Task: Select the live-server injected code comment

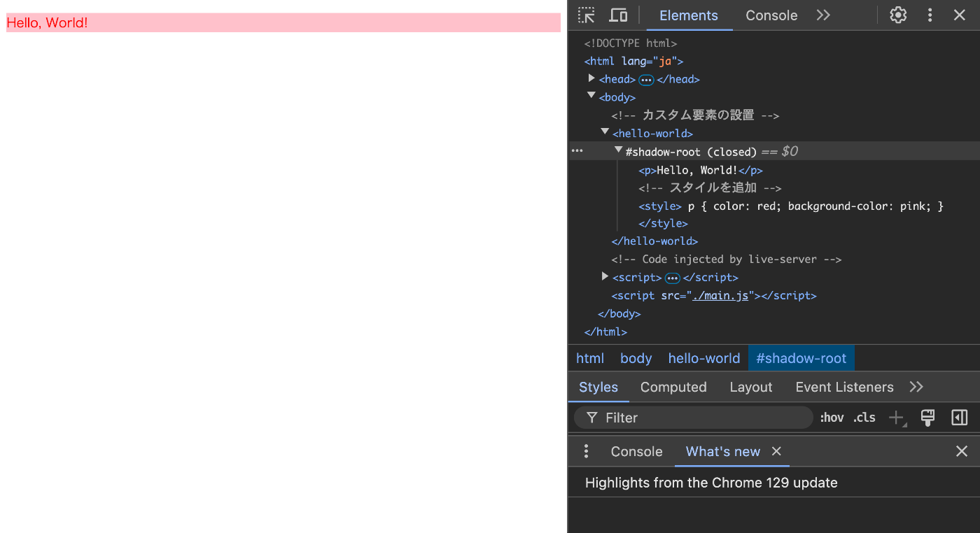Action: pos(726,259)
